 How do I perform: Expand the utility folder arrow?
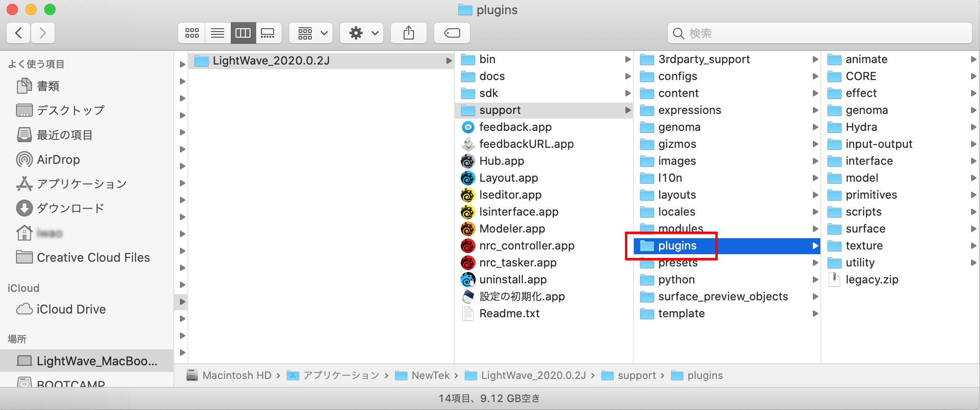point(973,263)
